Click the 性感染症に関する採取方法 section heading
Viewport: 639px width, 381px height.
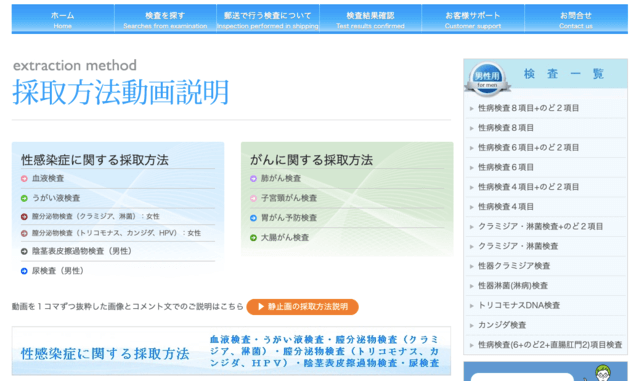(x=95, y=160)
